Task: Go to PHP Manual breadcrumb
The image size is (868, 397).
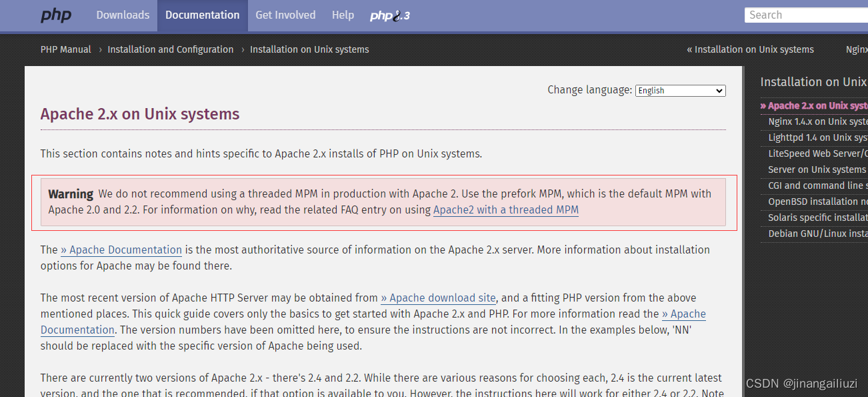Action: (65, 49)
